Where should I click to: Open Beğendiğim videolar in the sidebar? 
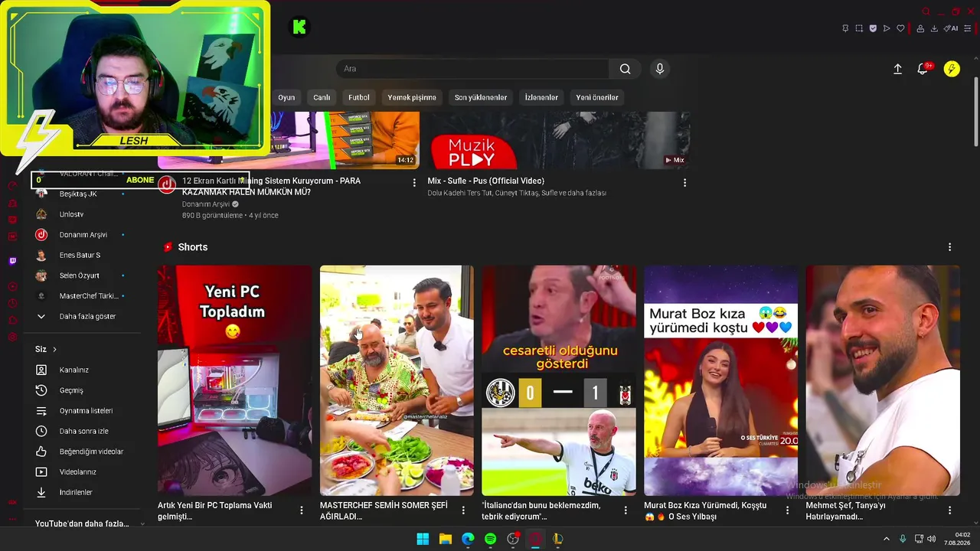coord(82,452)
